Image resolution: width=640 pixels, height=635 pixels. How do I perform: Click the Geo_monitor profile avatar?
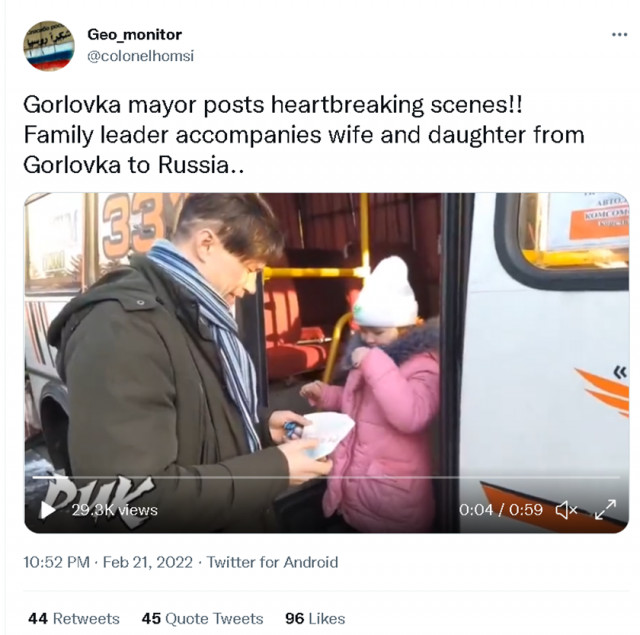coord(49,46)
